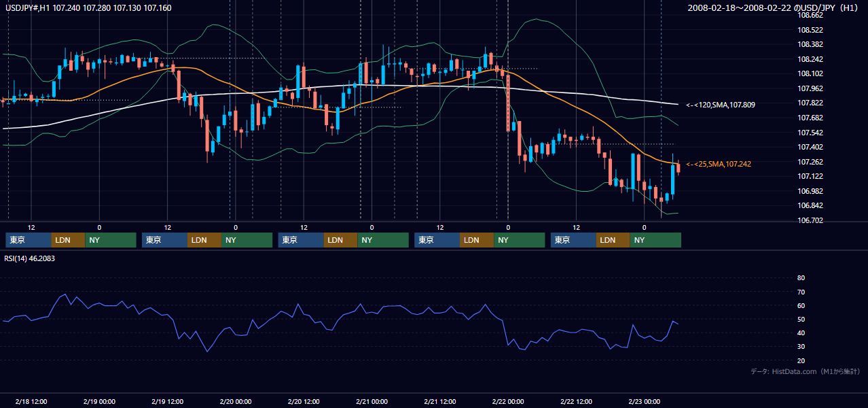Select the 2/19 12:00 time axis label
The width and height of the screenshot is (868, 408).
pyautogui.click(x=168, y=402)
